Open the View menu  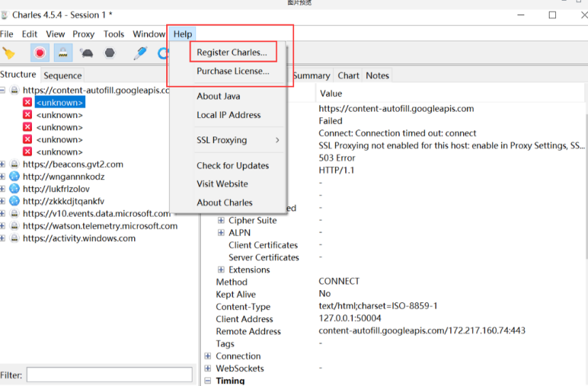click(55, 34)
